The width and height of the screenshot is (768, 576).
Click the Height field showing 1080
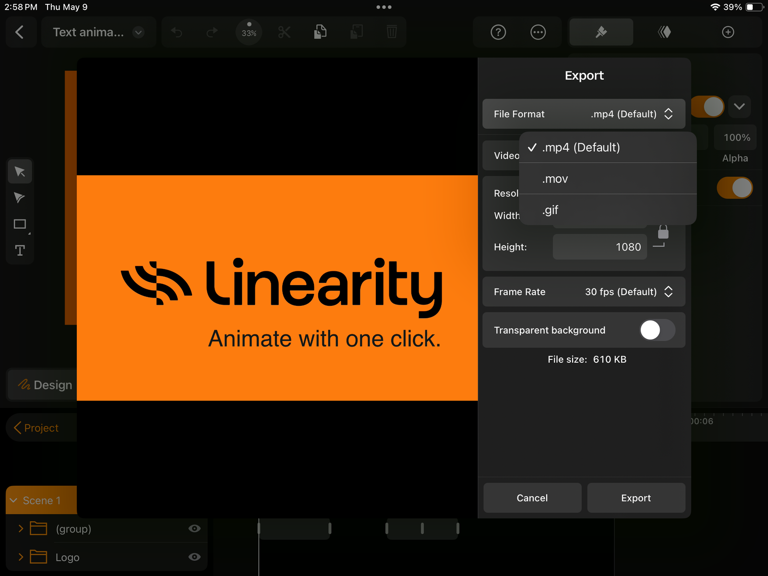(600, 247)
